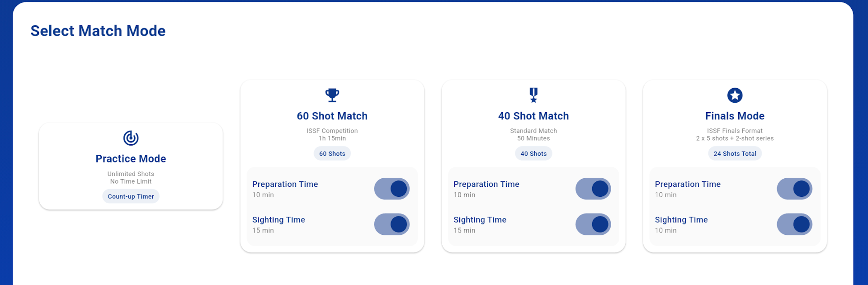Click the Practice Mode target icon
868x285 pixels.
(x=131, y=138)
